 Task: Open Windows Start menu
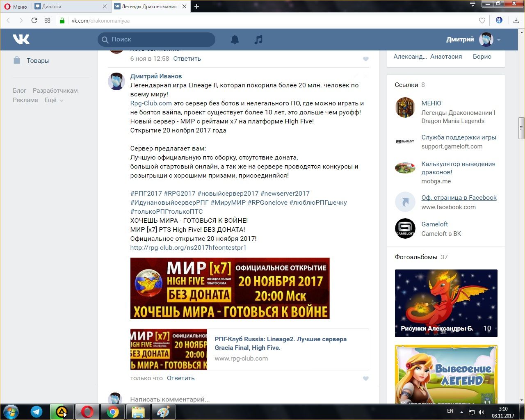[11, 412]
